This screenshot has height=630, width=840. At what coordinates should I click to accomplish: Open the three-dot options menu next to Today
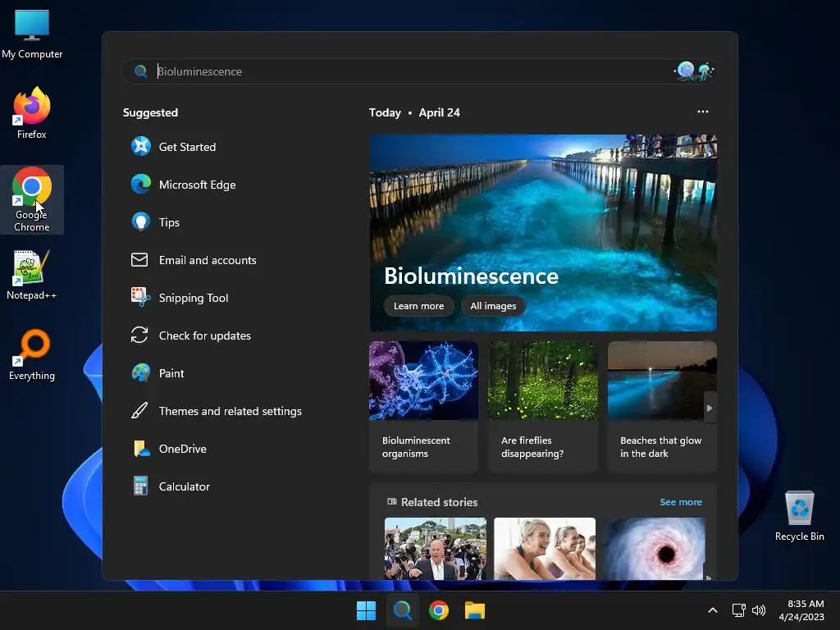coord(703,112)
